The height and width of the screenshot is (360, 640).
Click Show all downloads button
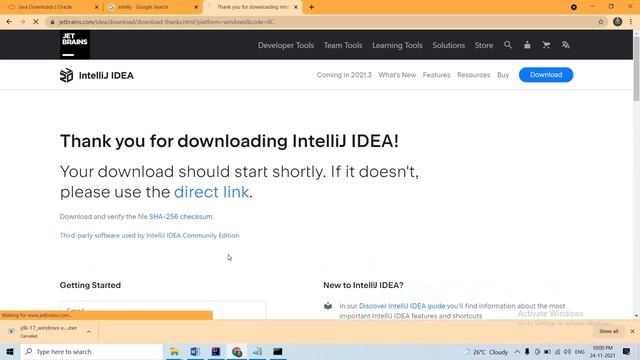[609, 331]
